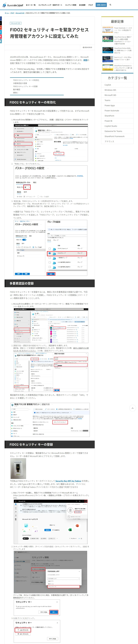Select SharePoint category
138x644 pixels.
tap(117, 116)
